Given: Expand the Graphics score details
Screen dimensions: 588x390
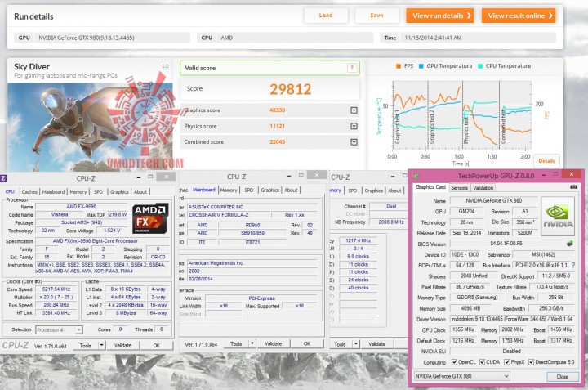Looking at the screenshot, I should click(x=354, y=110).
